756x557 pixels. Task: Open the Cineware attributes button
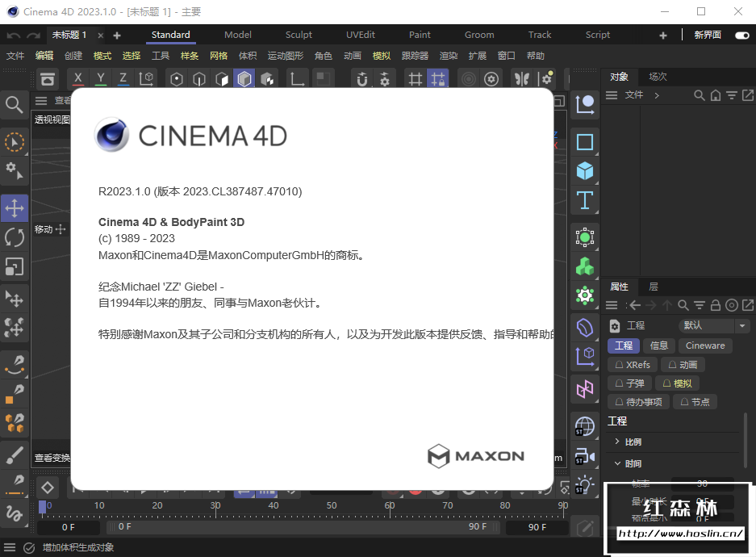(x=705, y=346)
